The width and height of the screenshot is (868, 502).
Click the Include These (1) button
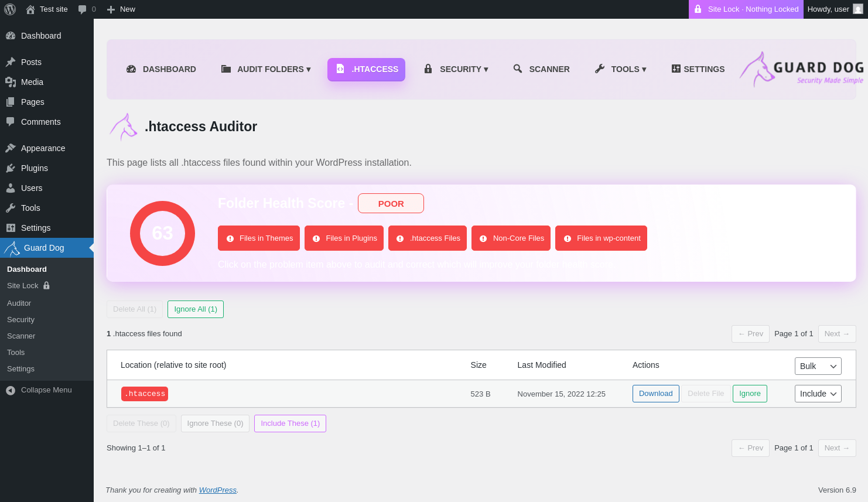(290, 424)
